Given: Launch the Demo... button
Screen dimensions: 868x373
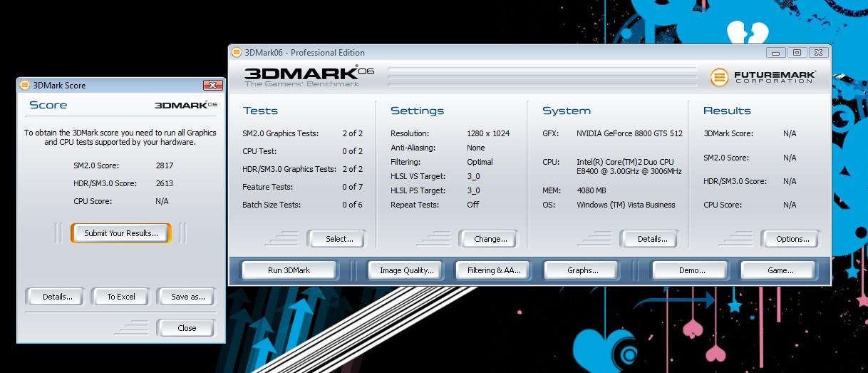Looking at the screenshot, I should click(x=691, y=270).
